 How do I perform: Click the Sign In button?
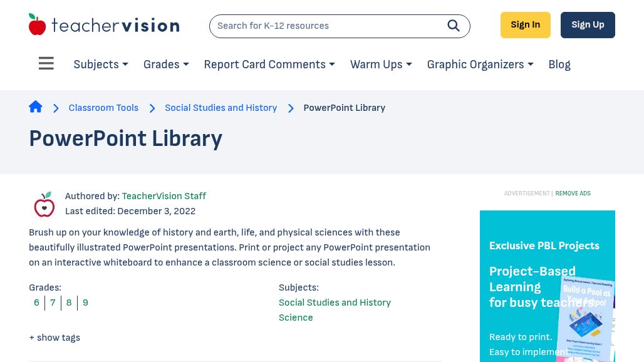[x=525, y=24]
